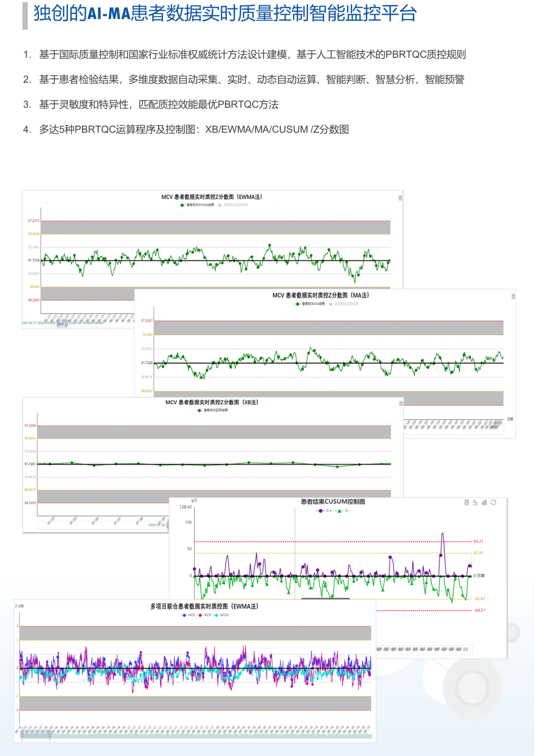The height and width of the screenshot is (756, 534).
Task: Toggle MCH series in multi-item chart legend
Action: click(x=205, y=615)
